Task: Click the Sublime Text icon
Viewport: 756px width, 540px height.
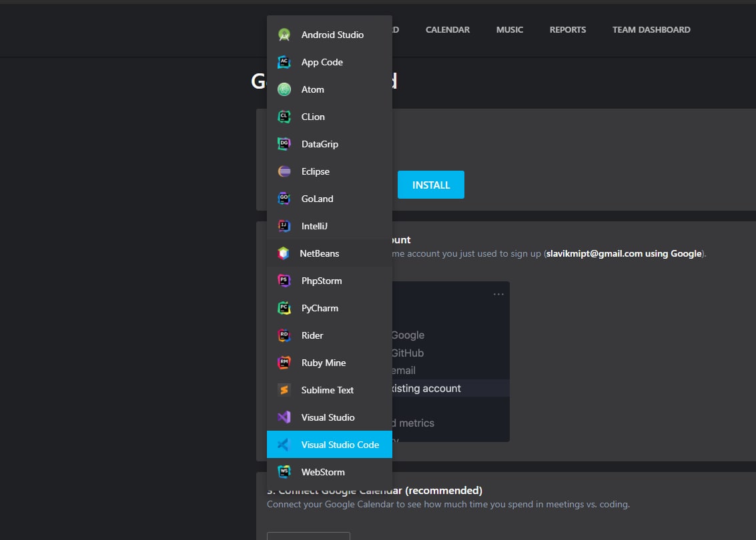Action: pos(284,390)
